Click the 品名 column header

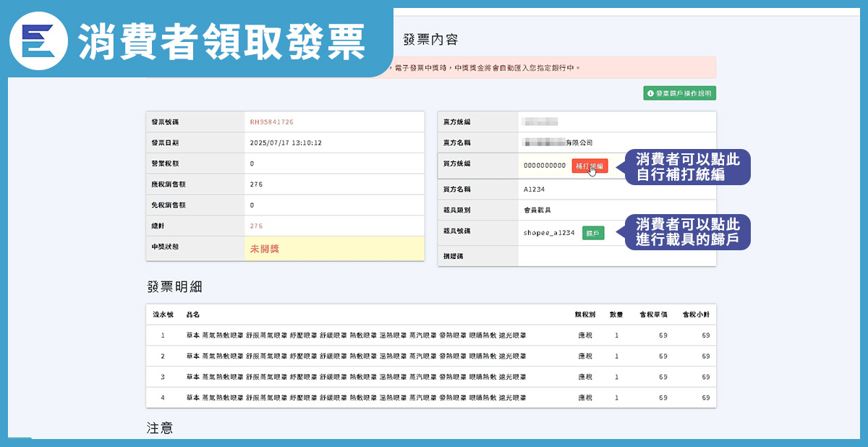coord(192,315)
